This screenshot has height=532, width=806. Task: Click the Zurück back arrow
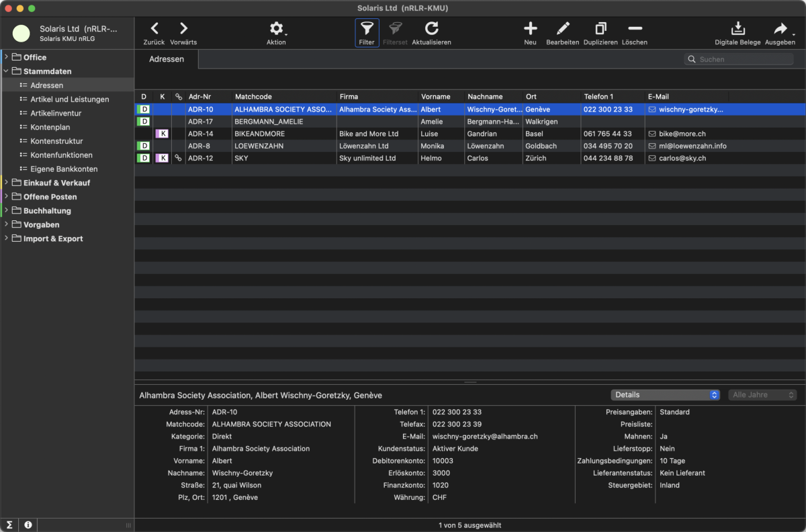(154, 29)
